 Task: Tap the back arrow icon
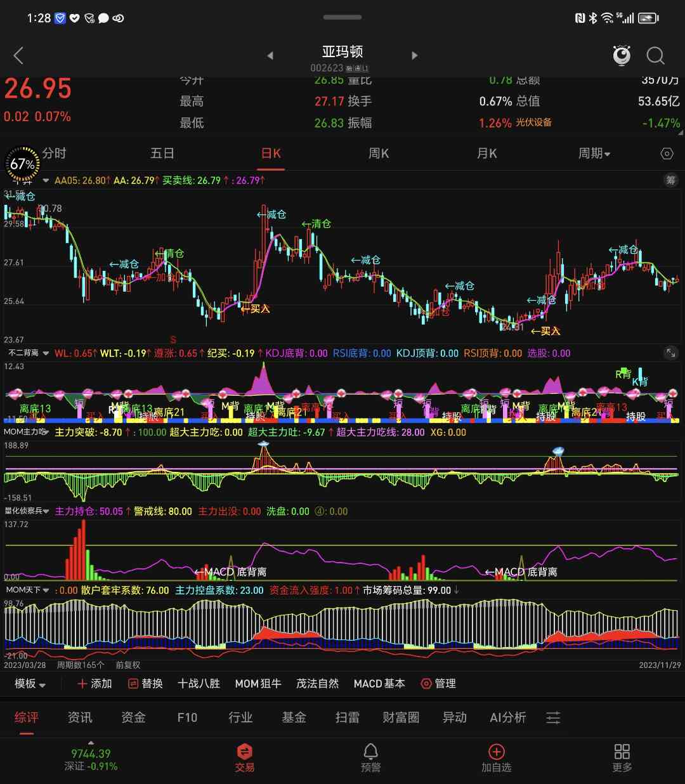click(x=19, y=56)
